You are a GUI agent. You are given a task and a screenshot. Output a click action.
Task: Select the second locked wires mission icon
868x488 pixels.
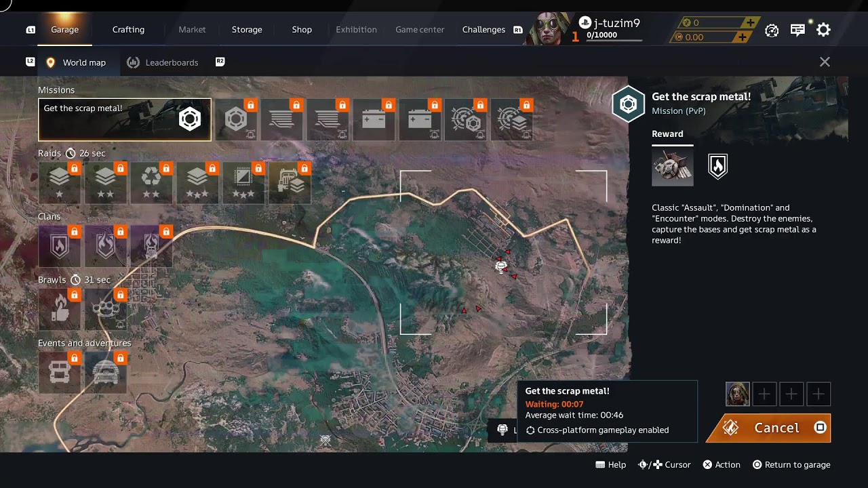point(328,120)
